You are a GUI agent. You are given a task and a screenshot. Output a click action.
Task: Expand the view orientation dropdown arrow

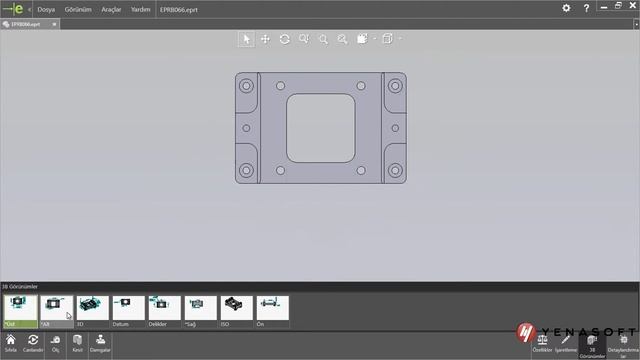click(400, 39)
